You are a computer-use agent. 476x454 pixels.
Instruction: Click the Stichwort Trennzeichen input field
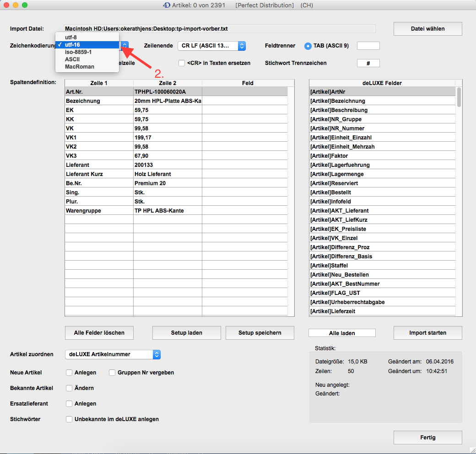coord(368,63)
